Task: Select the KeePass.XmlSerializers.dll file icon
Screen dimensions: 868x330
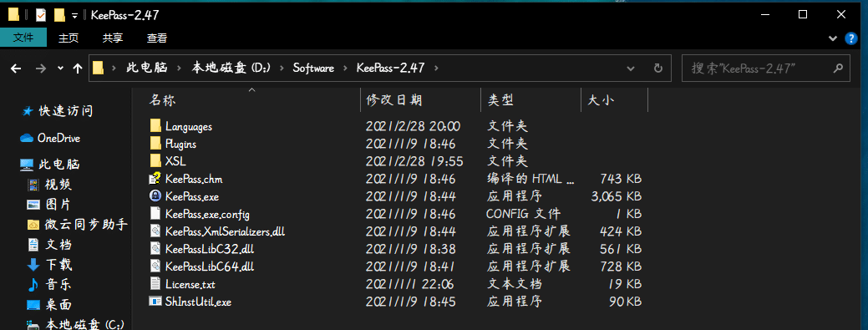Action: click(155, 231)
